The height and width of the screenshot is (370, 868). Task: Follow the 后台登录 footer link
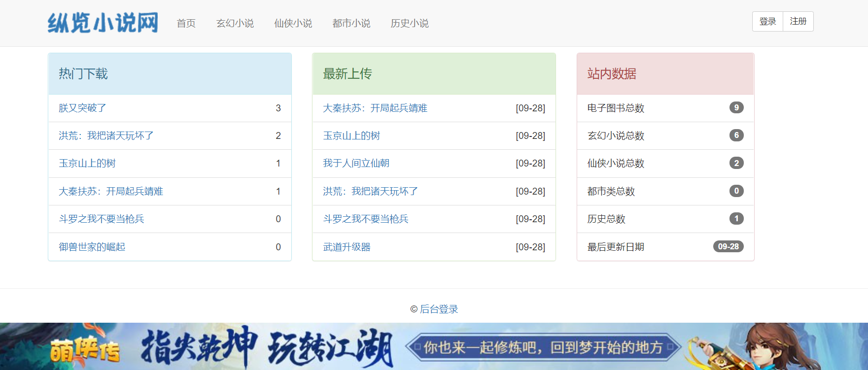(x=439, y=309)
